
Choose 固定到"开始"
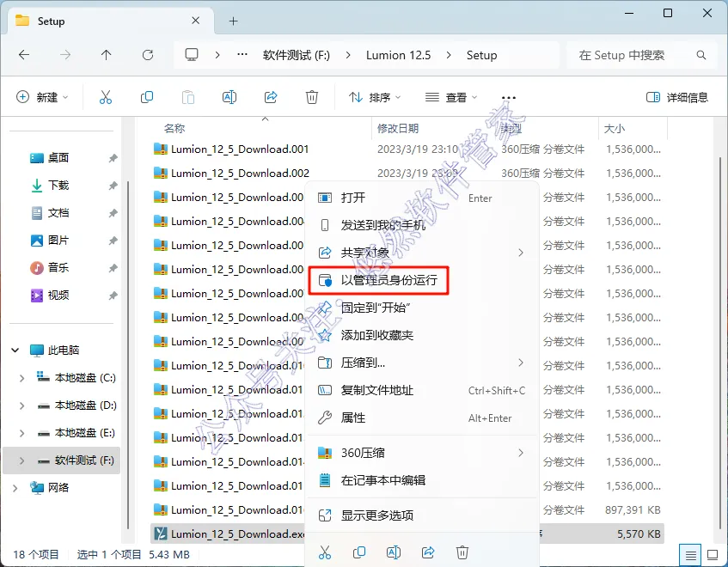coord(423,308)
